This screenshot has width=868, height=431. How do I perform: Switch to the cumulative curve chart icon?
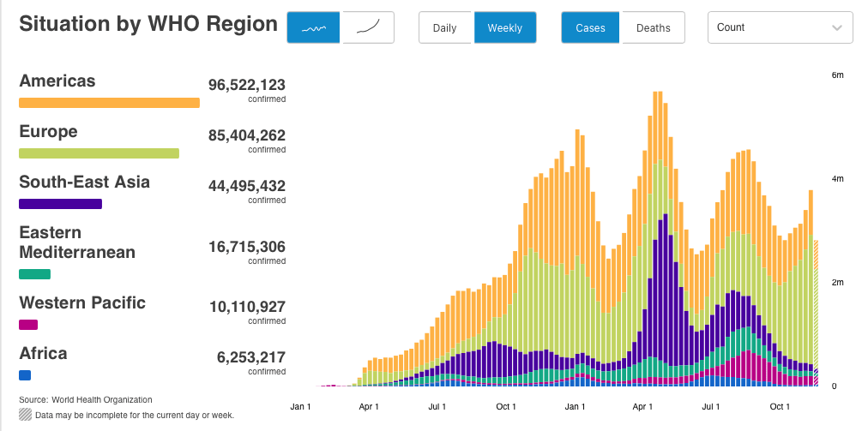368,27
